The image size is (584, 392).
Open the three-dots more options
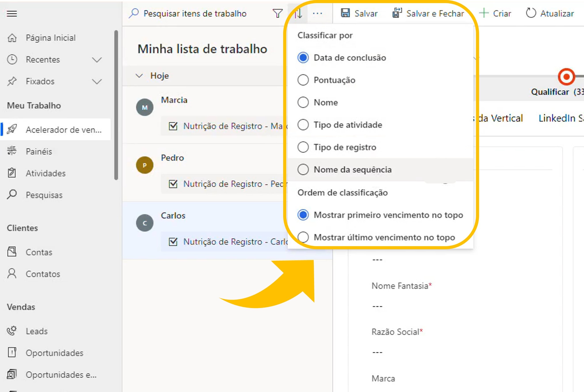[317, 13]
